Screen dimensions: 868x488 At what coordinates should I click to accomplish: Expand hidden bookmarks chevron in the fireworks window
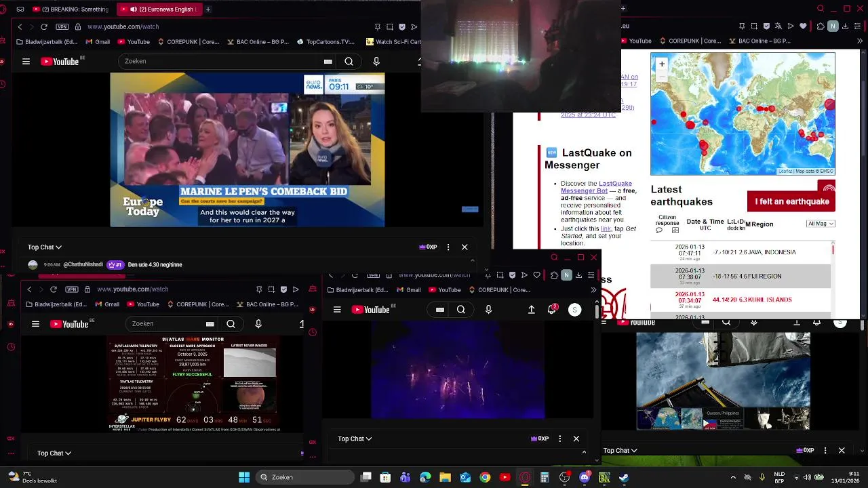click(593, 290)
